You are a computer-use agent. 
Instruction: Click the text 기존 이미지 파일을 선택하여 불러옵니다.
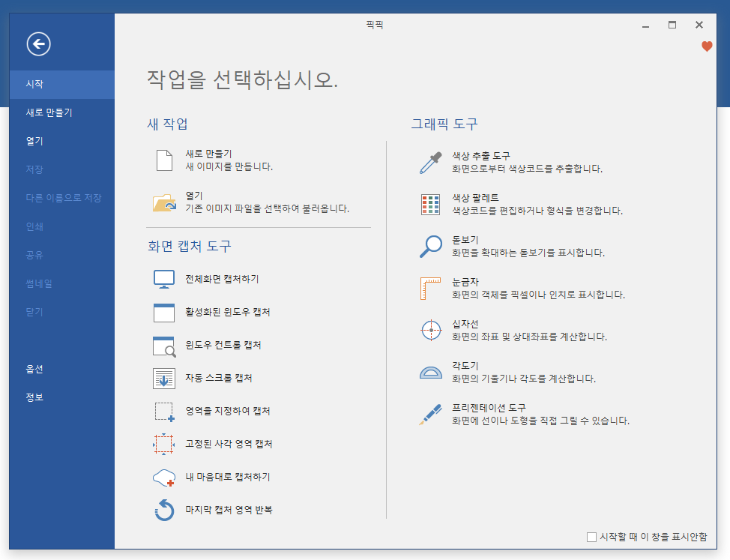268,208
